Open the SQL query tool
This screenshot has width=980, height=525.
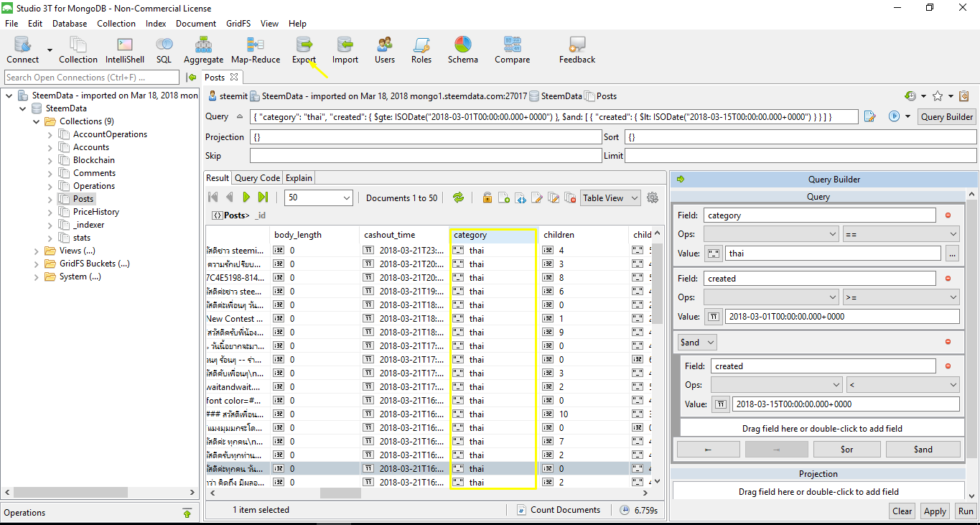click(x=164, y=50)
